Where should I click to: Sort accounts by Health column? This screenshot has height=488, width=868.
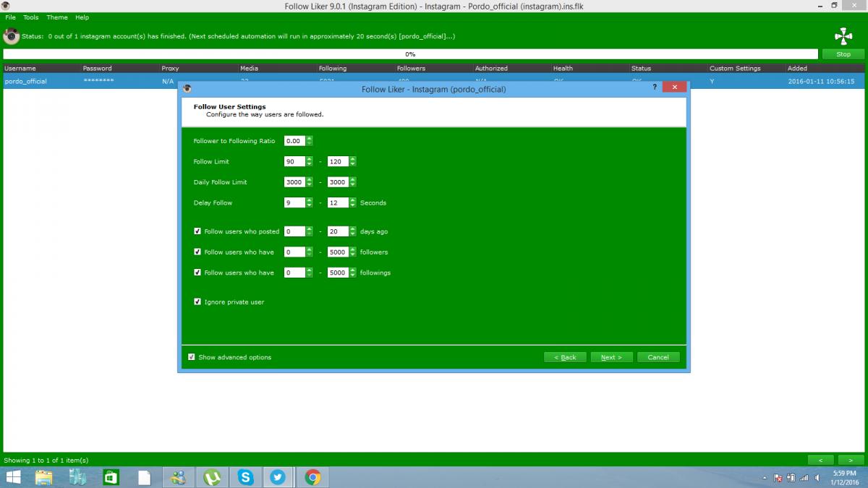[590, 68]
